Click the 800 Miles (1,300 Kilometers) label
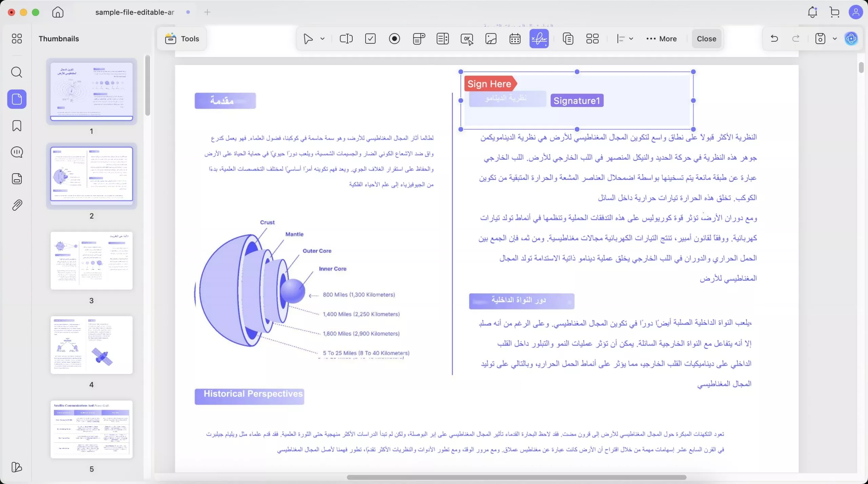 [x=359, y=295]
